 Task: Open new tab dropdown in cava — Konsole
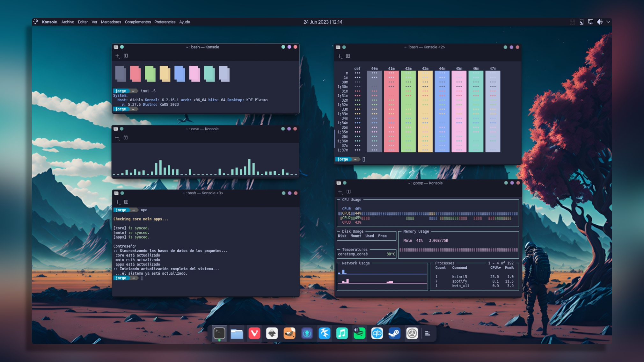pyautogui.click(x=117, y=138)
